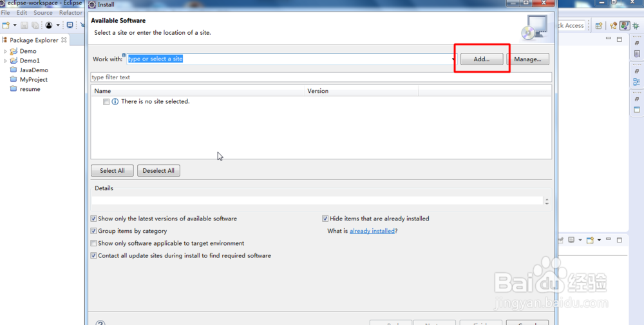This screenshot has height=325, width=644.
Task: Open Display Selected Console dropdown arrow
Action: [x=580, y=240]
